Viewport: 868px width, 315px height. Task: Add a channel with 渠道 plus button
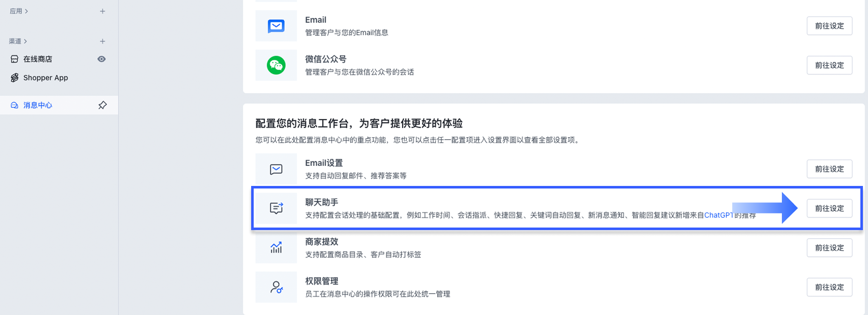pos(102,41)
